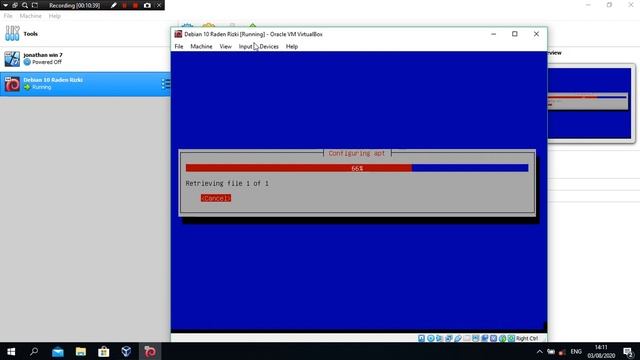Open the View menu
This screenshot has width=640, height=360.
[x=225, y=47]
